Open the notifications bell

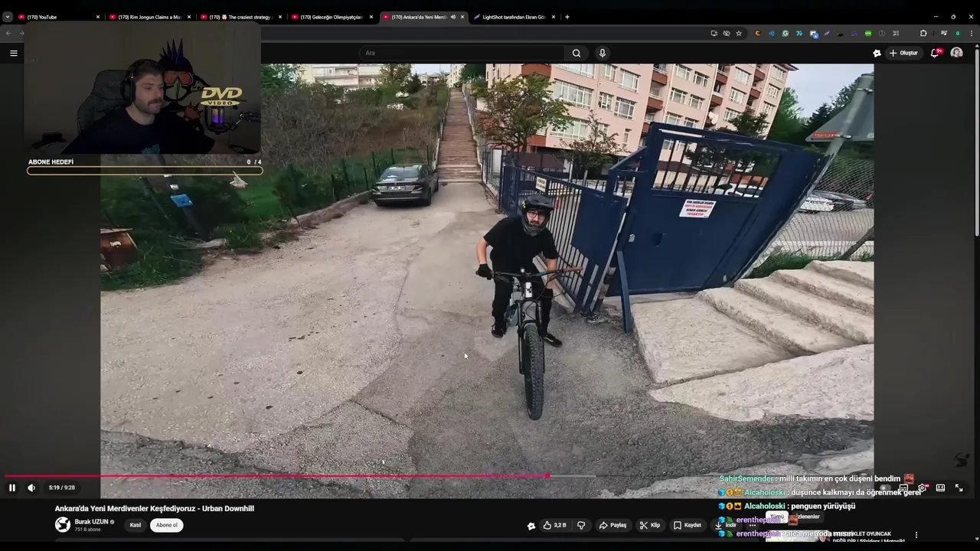pos(935,53)
